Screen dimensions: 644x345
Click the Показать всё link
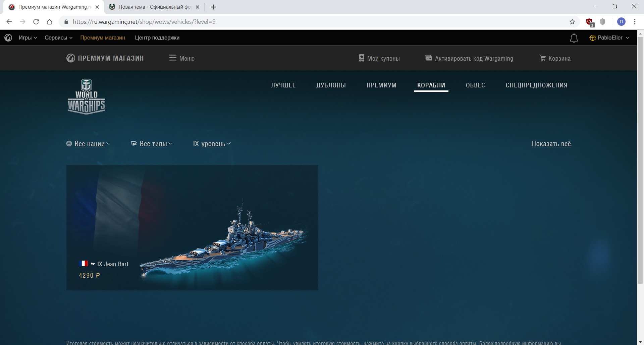coord(551,144)
